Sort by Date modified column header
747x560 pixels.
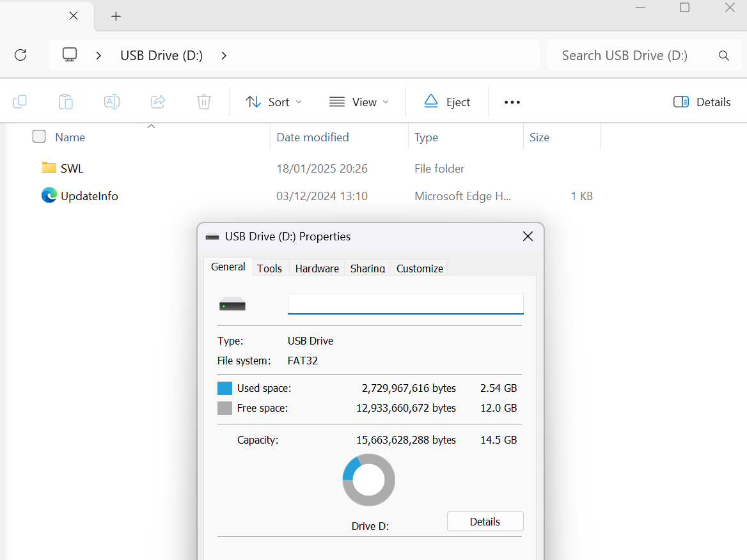313,137
